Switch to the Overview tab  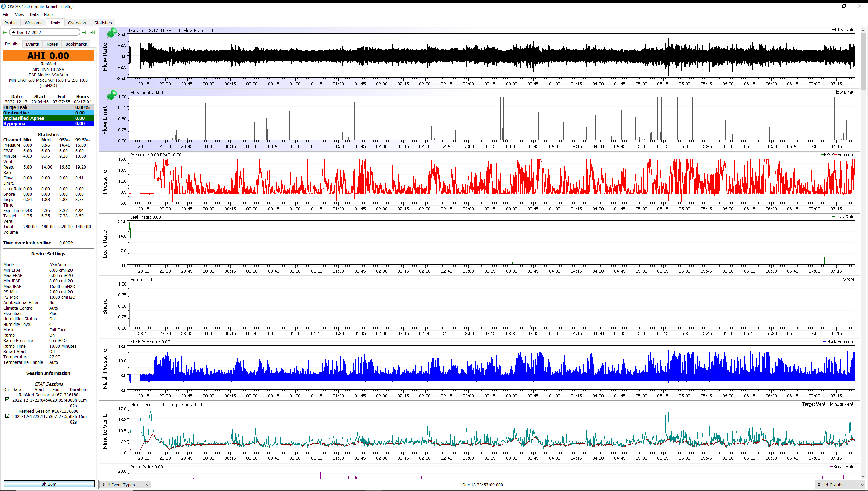tap(77, 23)
